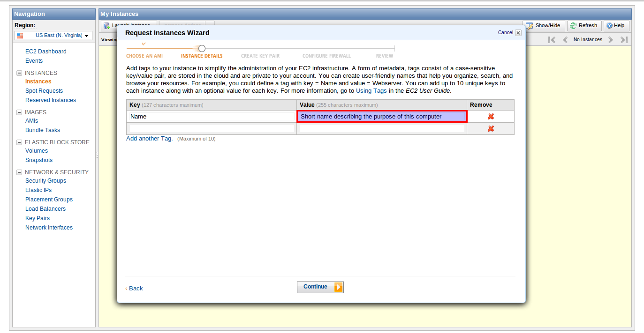Click the CONFIGURE FIREWALL step
The height and width of the screenshot is (333, 644).
tap(326, 56)
